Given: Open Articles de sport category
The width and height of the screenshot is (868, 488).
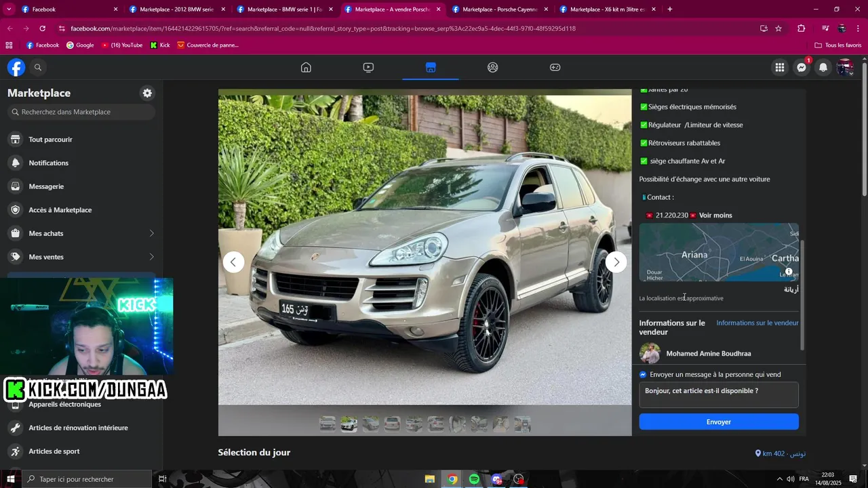Looking at the screenshot, I should pos(81,451).
